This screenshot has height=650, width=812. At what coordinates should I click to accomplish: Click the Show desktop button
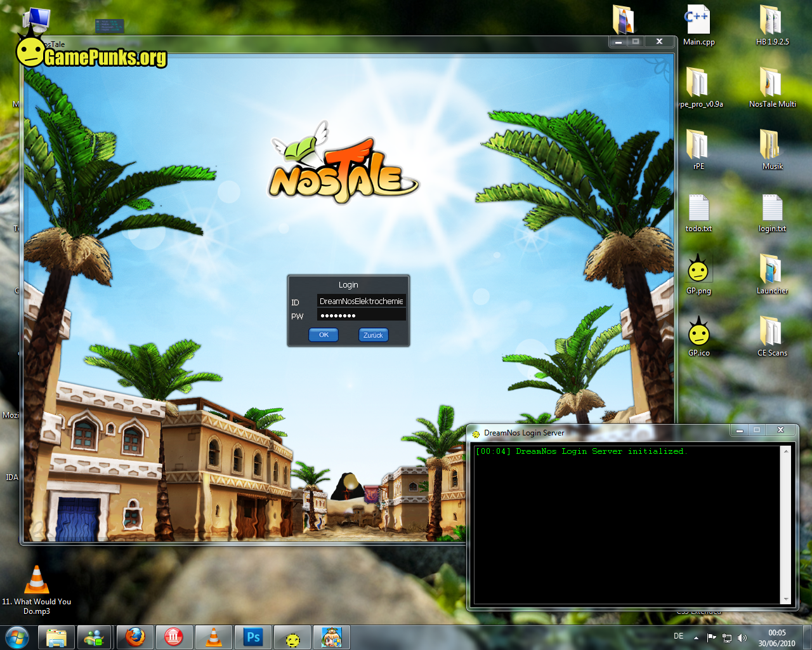coord(807,637)
